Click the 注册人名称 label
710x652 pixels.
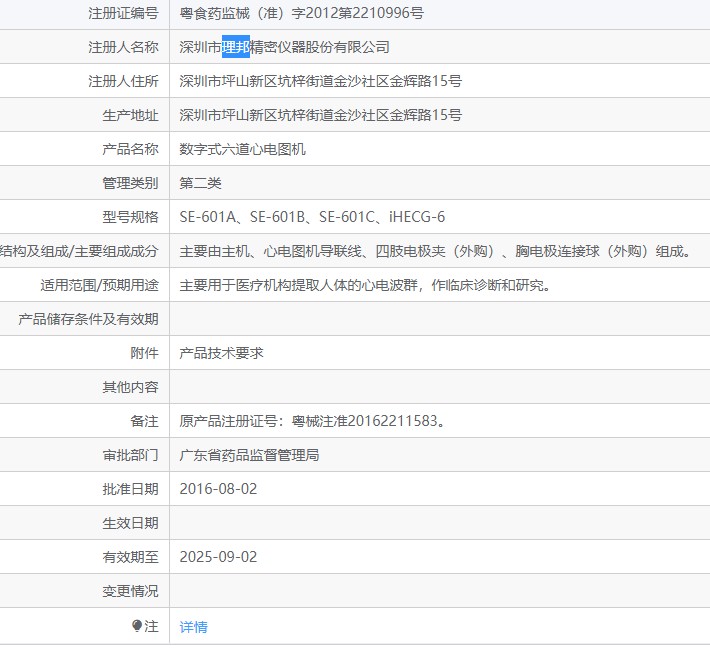tap(123, 47)
